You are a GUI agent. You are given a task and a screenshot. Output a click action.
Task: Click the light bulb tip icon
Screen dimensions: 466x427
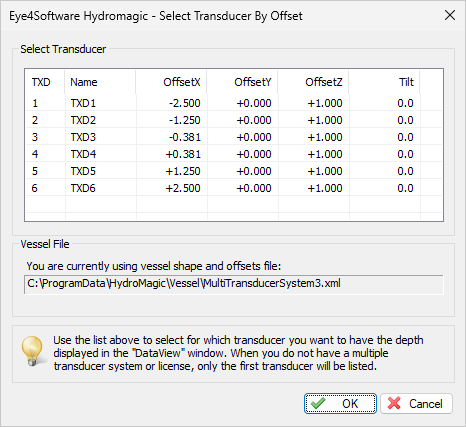(x=33, y=351)
